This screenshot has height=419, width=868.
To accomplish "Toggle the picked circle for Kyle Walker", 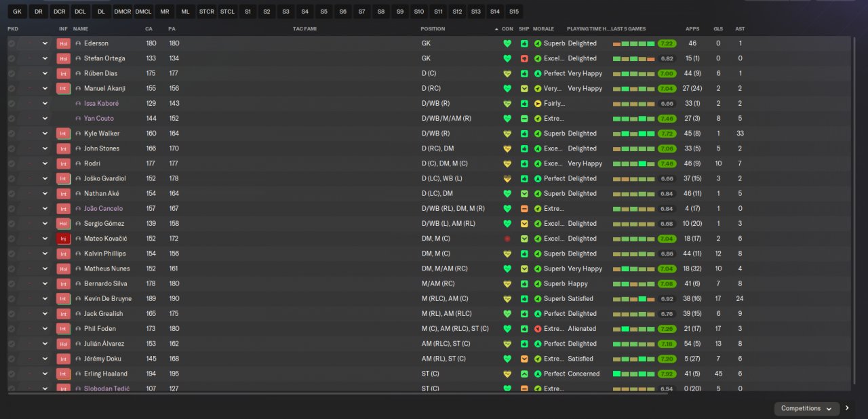I will tap(12, 134).
